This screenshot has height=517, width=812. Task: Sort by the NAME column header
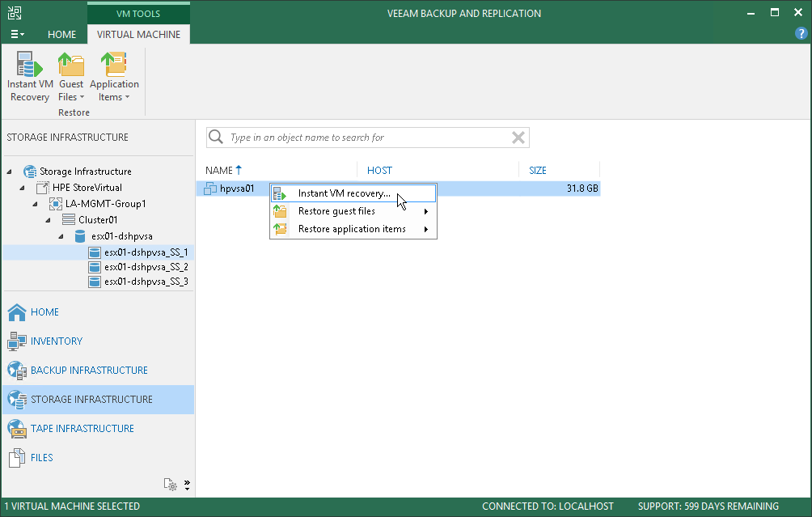tap(219, 171)
